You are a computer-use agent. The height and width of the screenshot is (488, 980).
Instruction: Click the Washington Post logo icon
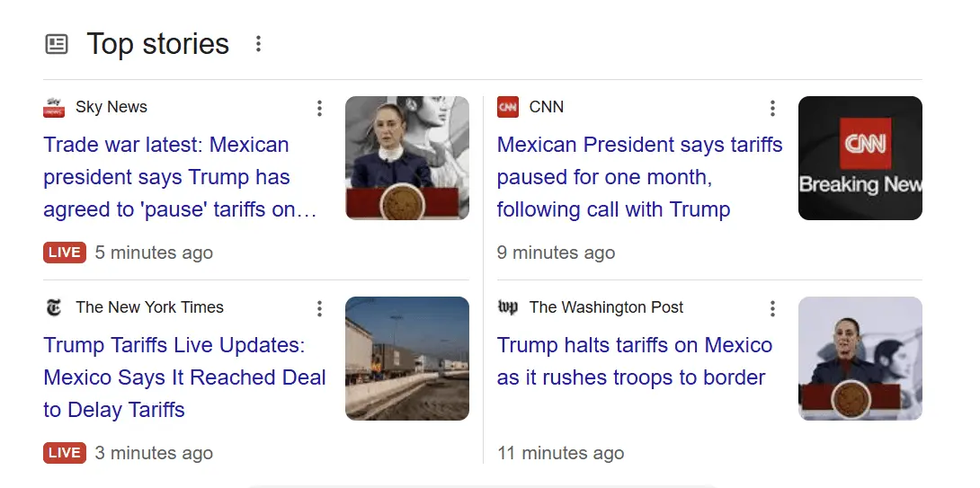point(508,308)
